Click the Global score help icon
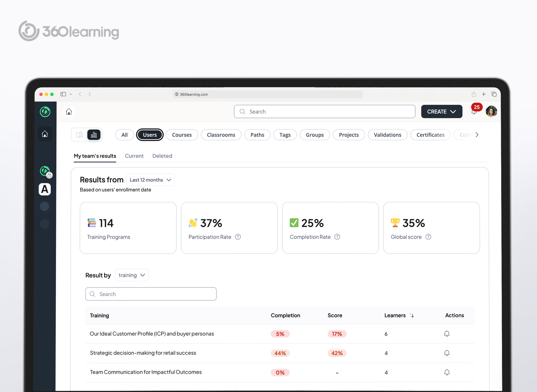The height and width of the screenshot is (392, 537). tap(428, 237)
